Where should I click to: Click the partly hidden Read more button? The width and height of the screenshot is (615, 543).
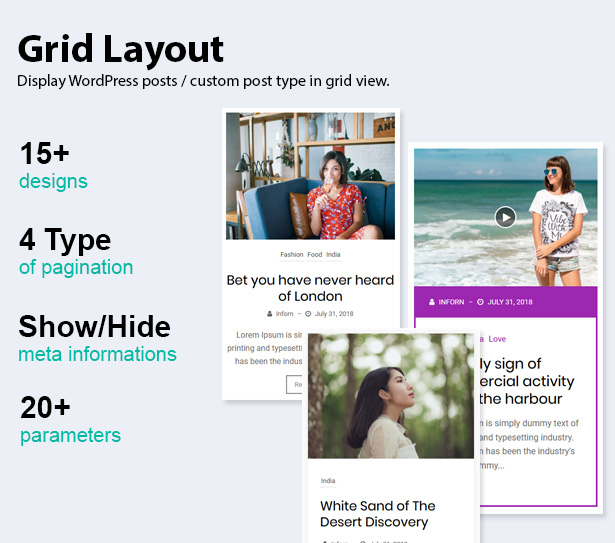click(x=295, y=384)
